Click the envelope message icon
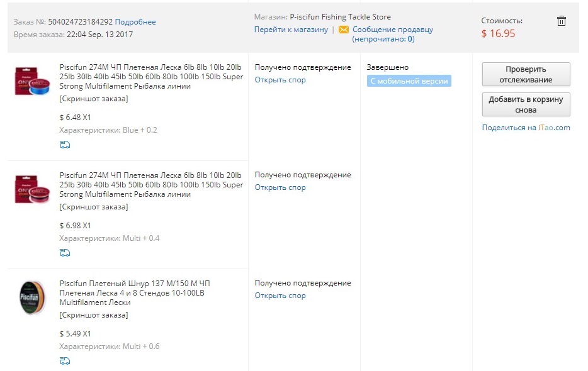The image size is (588, 371). (344, 30)
